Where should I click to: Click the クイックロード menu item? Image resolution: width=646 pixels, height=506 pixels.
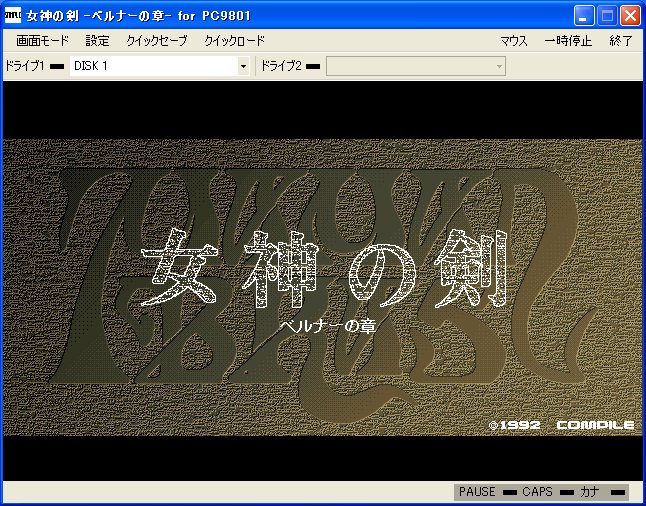coord(235,41)
